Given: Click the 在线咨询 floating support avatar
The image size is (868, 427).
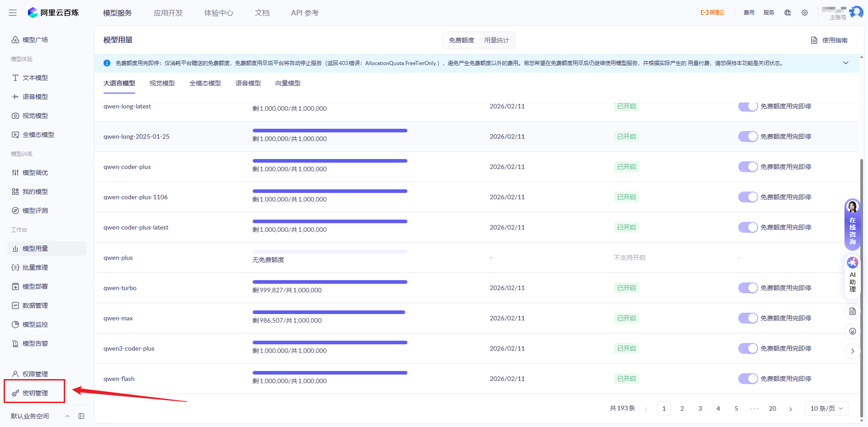Looking at the screenshot, I should tap(853, 207).
